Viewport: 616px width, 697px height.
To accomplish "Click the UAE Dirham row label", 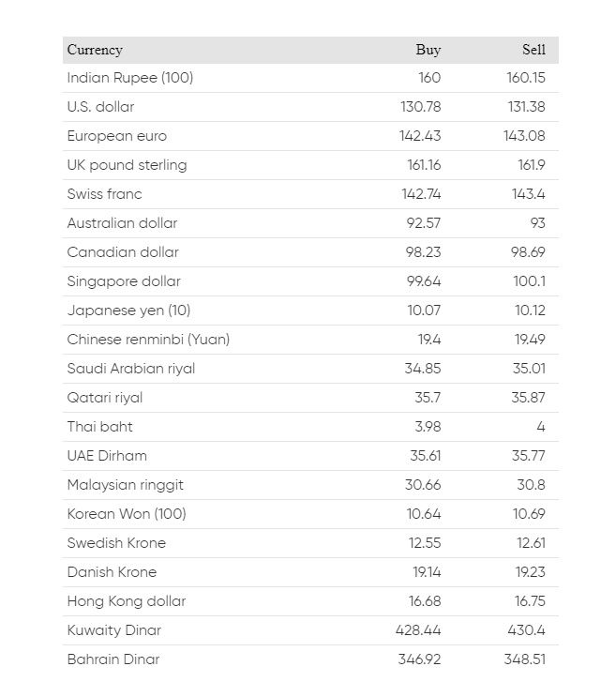I will (107, 456).
